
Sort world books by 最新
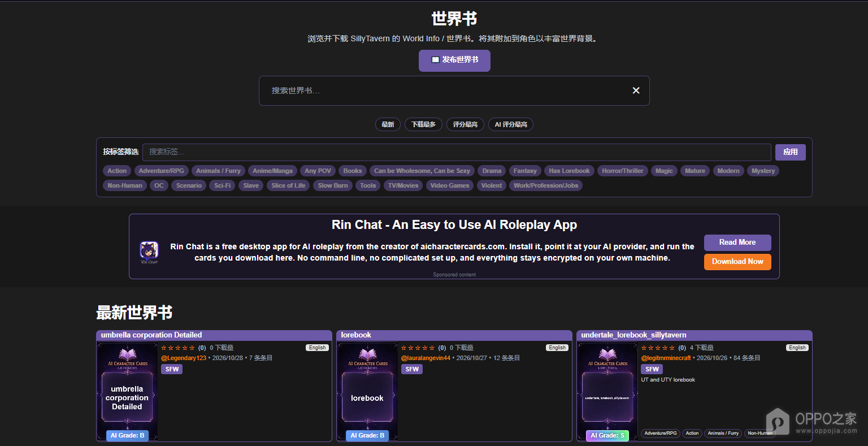pyautogui.click(x=388, y=124)
